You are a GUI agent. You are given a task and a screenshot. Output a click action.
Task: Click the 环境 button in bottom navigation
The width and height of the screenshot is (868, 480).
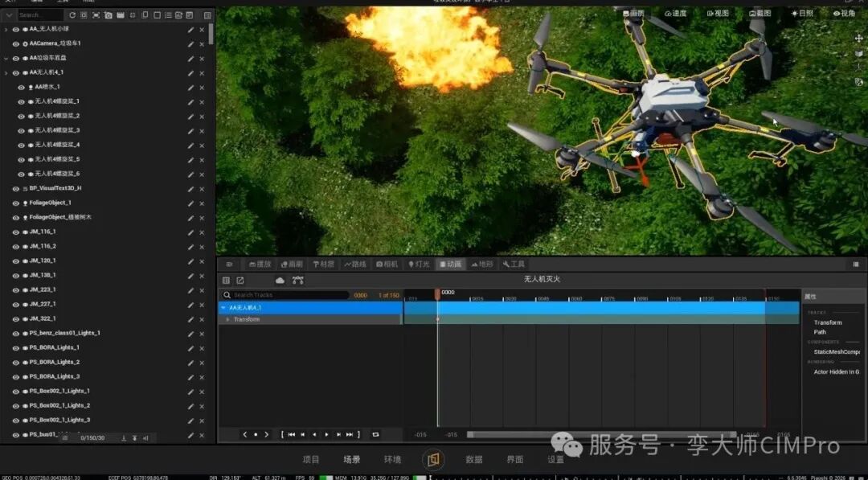(392, 460)
